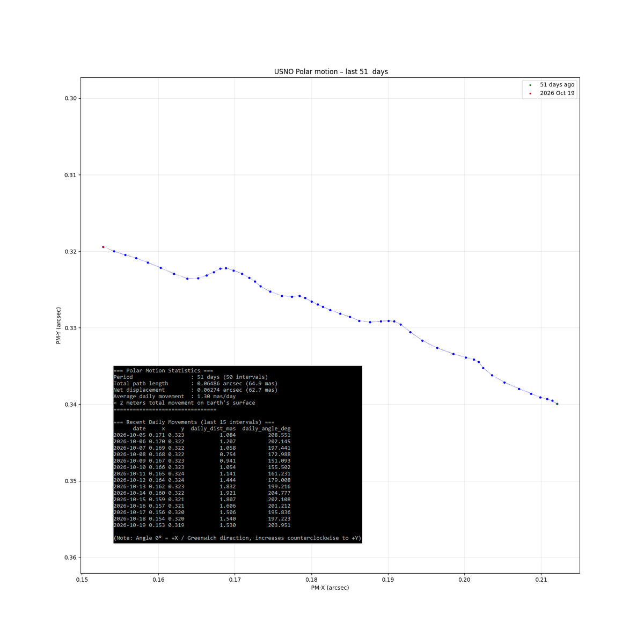This screenshot has width=644, height=644.
Task: Click the '=== Polar Motion Statistics ===' header
Action: click(x=163, y=370)
